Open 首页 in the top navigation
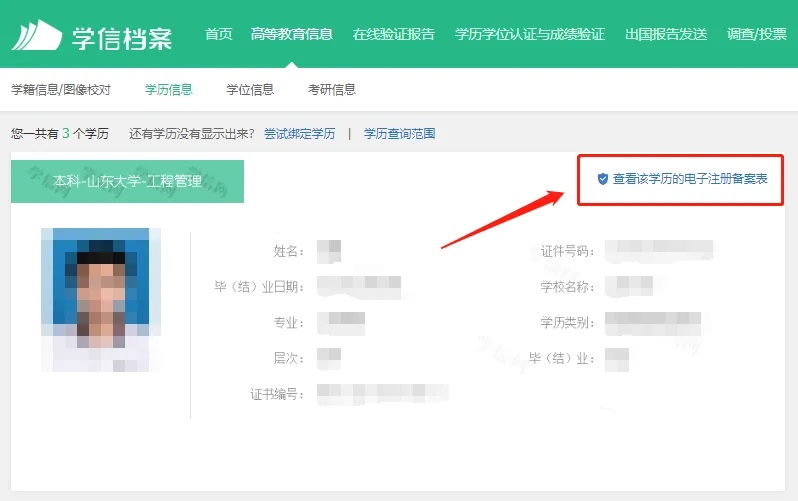This screenshot has width=798, height=501. click(218, 34)
